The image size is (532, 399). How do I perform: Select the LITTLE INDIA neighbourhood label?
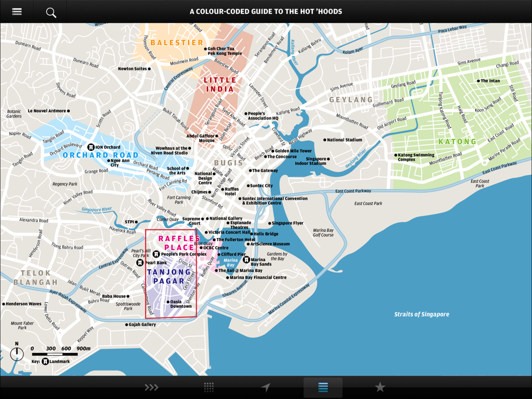click(220, 85)
